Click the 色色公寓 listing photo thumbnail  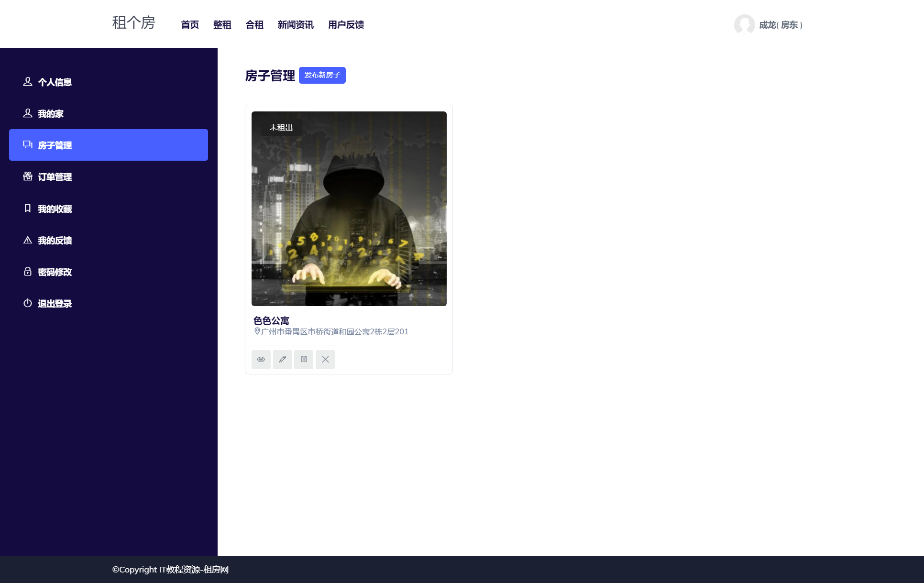click(349, 209)
